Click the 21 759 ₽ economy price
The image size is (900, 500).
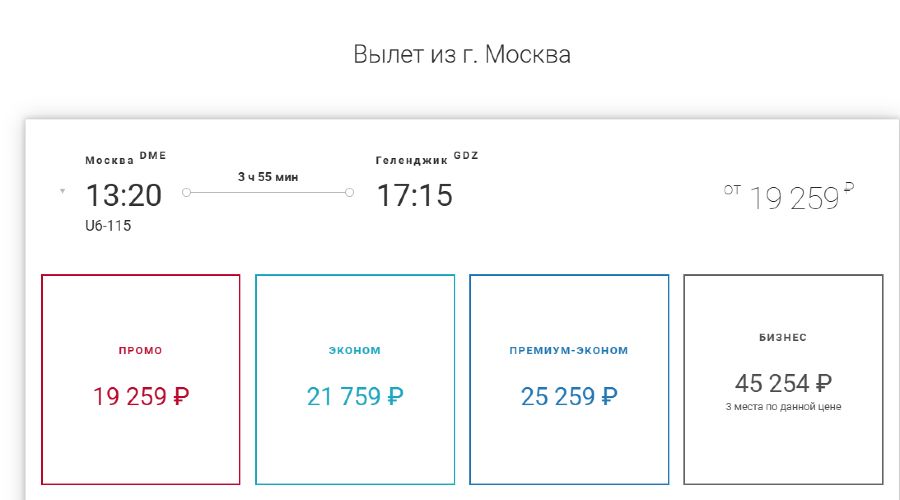355,396
